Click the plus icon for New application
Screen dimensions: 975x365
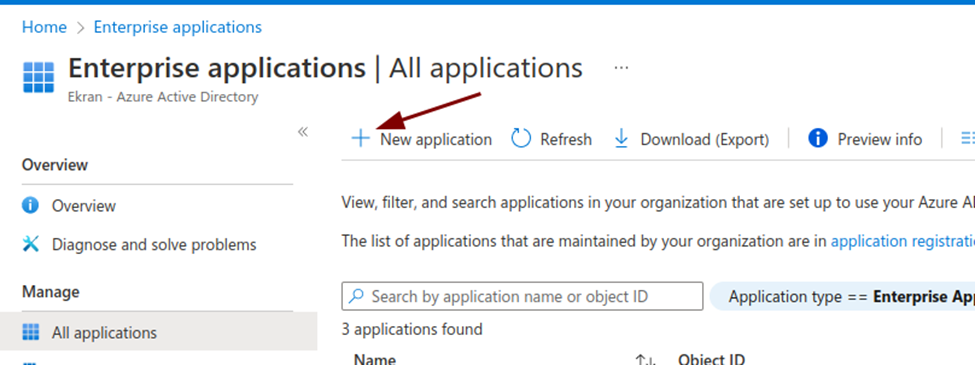coord(361,139)
